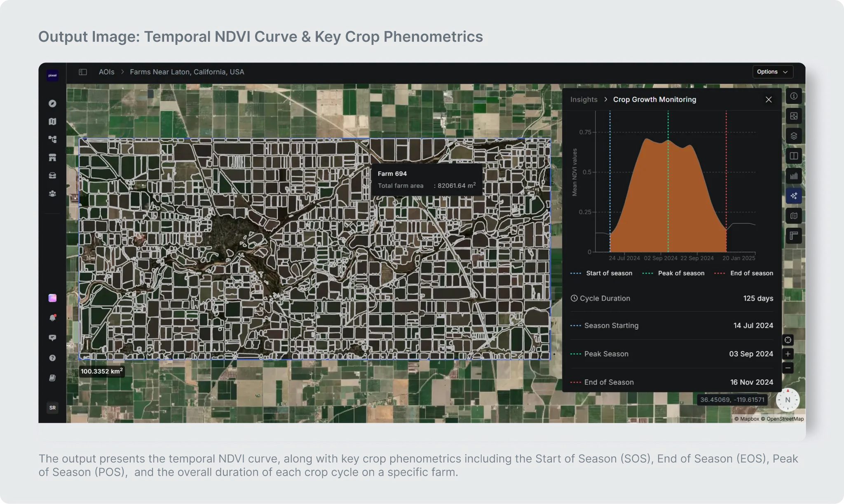
Task: Click Farms Near Laton, California, USA breadcrumb
Action: click(187, 72)
